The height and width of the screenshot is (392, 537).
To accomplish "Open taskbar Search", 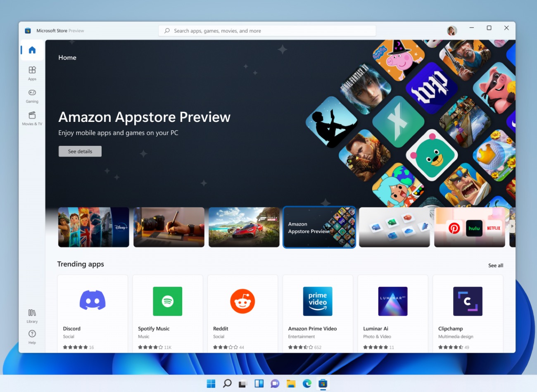I will [x=227, y=384].
